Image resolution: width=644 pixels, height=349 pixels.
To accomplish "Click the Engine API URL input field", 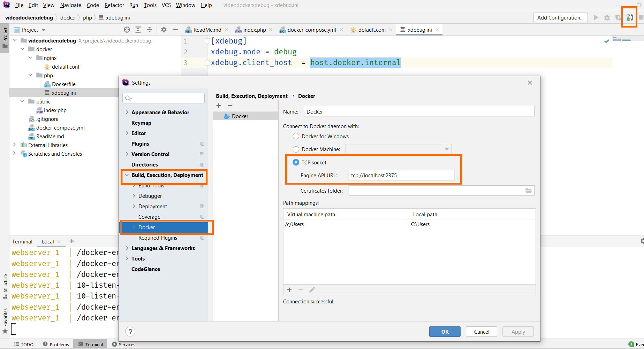I will click(x=402, y=175).
